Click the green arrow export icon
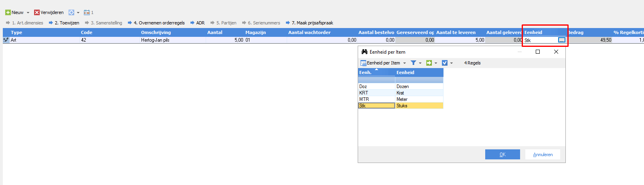The width and height of the screenshot is (644, 185). pos(429,63)
